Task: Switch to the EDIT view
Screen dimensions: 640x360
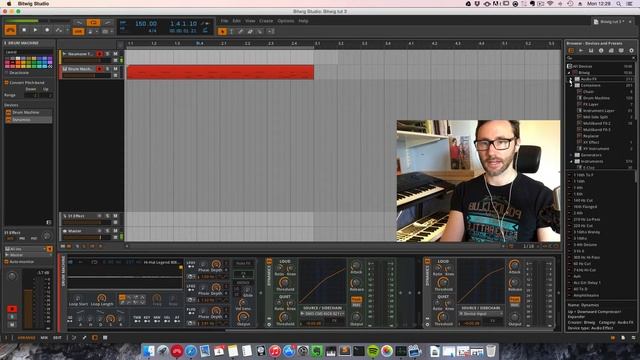Action: 57,338
